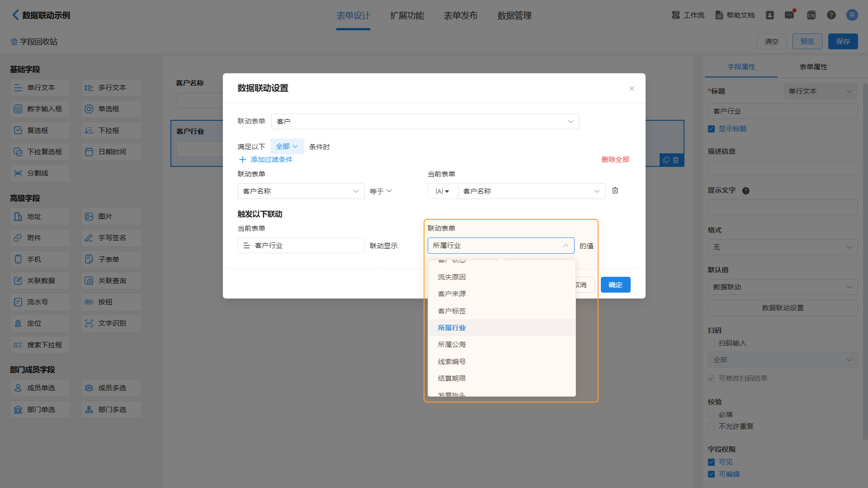
Task: Click the 保存 button
Action: (843, 41)
